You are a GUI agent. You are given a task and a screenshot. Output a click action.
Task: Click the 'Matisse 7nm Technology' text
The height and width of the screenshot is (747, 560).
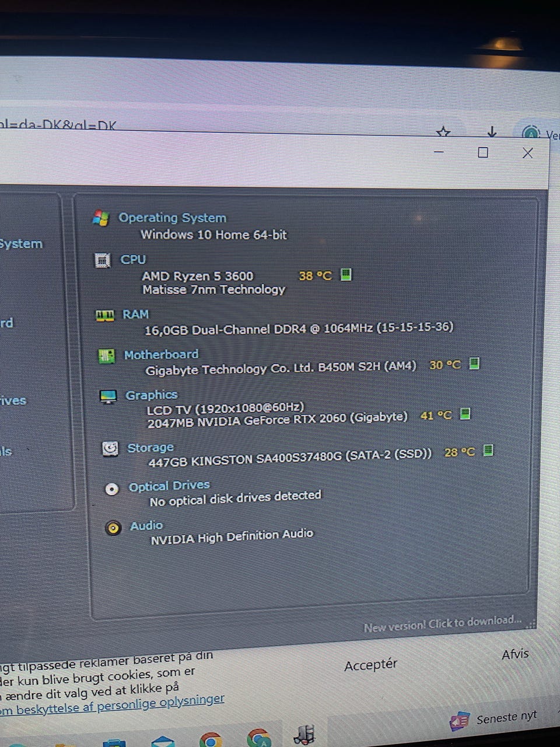click(x=214, y=289)
